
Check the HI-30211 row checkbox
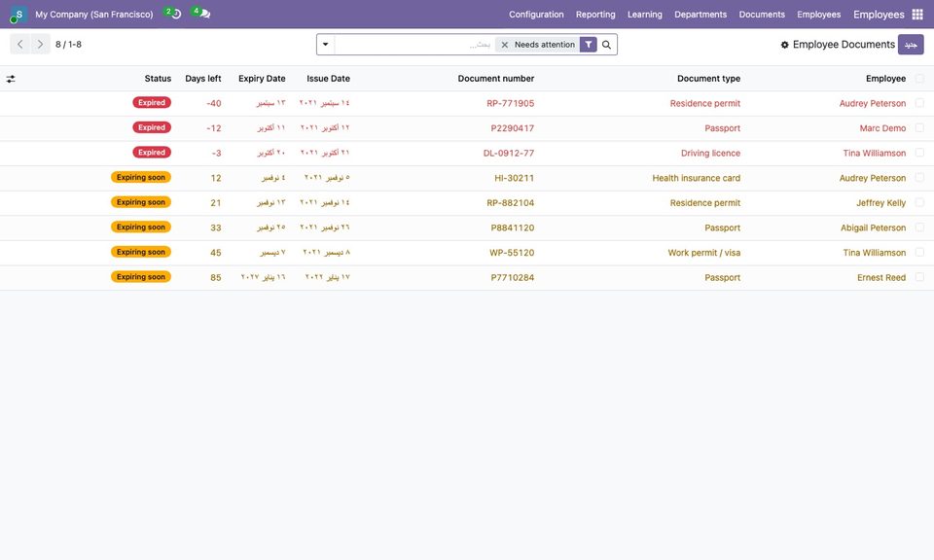919,178
